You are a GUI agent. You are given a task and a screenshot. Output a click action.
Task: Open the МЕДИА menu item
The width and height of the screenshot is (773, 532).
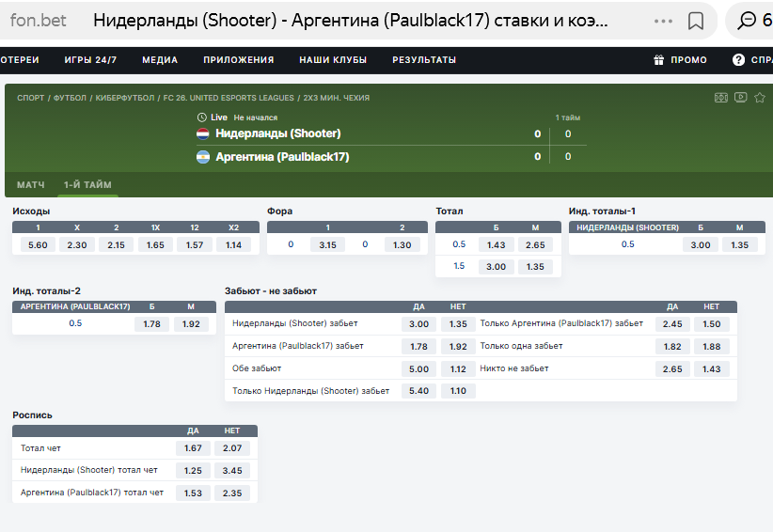tap(160, 59)
